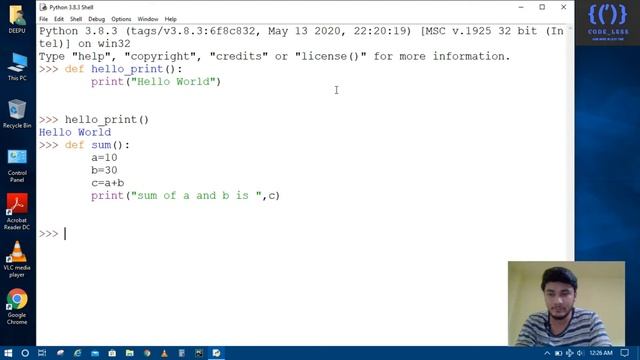Show hidden system tray icons

pos(547,353)
